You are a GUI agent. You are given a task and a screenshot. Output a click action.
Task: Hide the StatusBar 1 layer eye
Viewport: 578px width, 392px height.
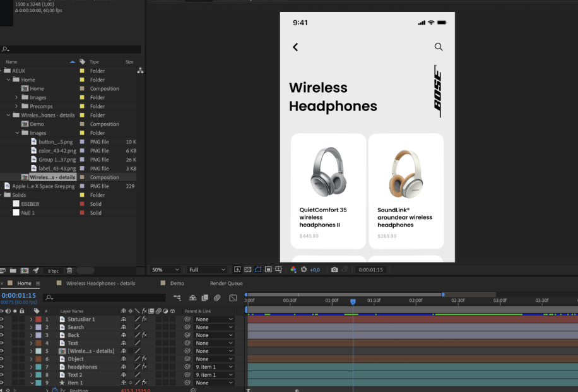(2, 319)
